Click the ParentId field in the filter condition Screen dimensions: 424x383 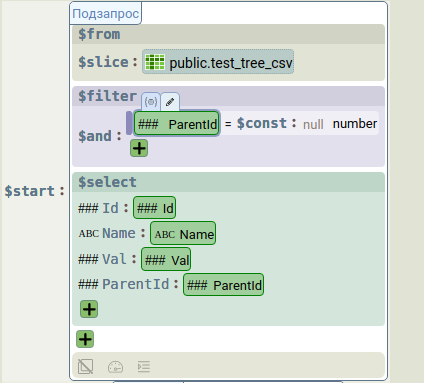[177, 124]
